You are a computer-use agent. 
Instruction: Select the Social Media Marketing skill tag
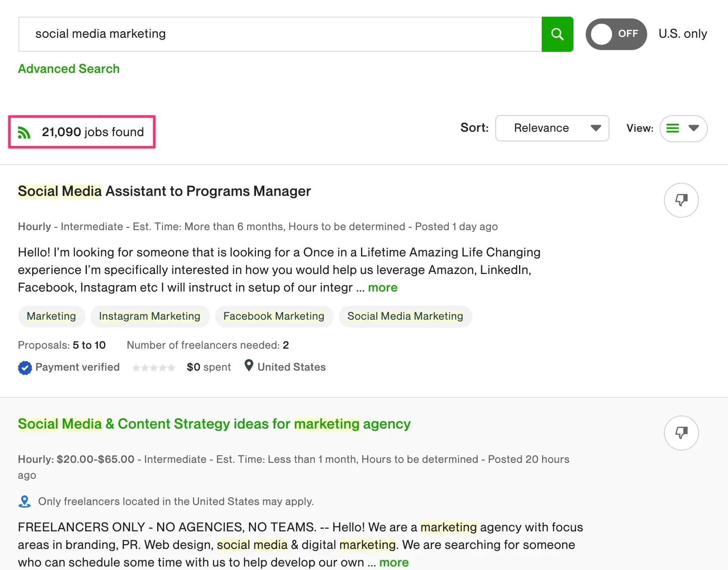tap(405, 317)
